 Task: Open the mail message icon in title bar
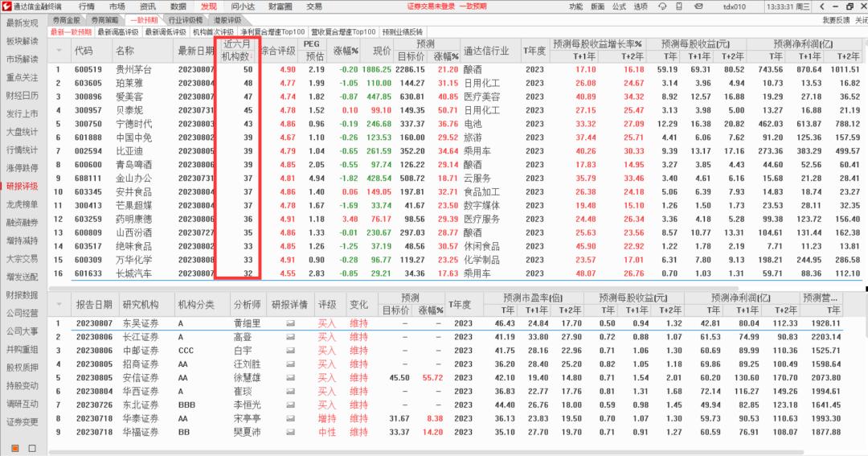tap(698, 6)
